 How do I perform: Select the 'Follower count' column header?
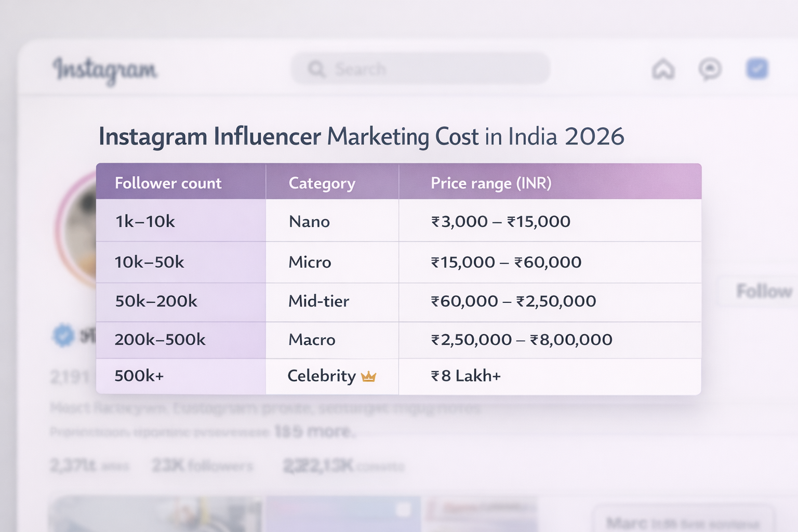[168, 183]
